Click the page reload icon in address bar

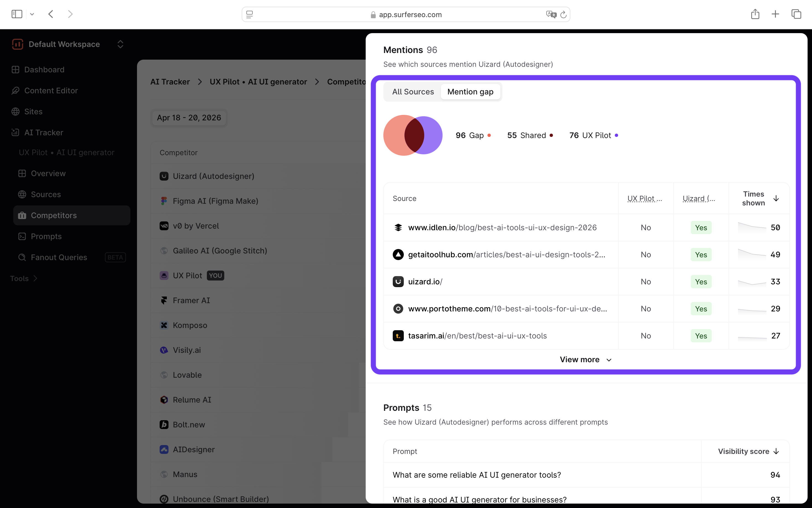[564, 15]
